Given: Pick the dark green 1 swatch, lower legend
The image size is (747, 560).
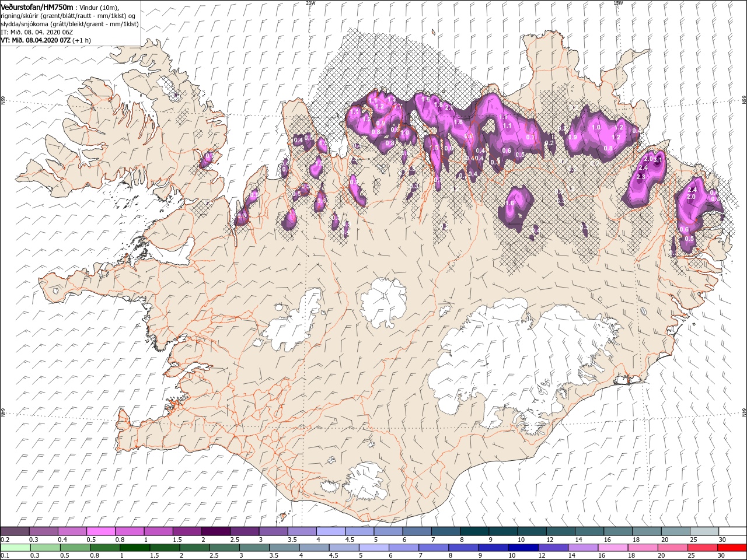Looking at the screenshot, I should (135, 548).
